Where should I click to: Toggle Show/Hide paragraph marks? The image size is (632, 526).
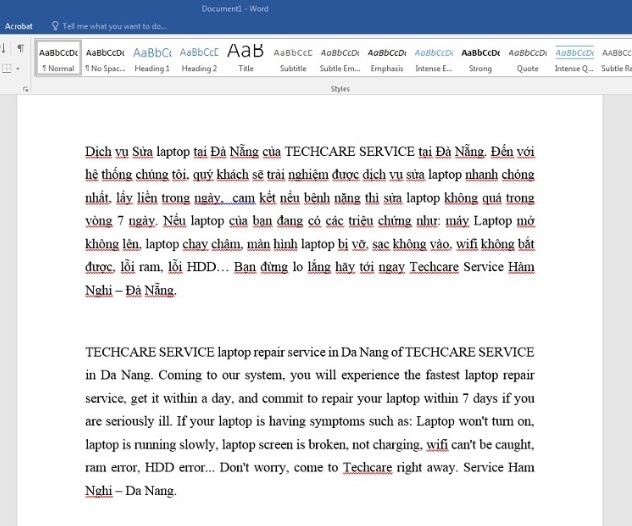click(x=21, y=49)
